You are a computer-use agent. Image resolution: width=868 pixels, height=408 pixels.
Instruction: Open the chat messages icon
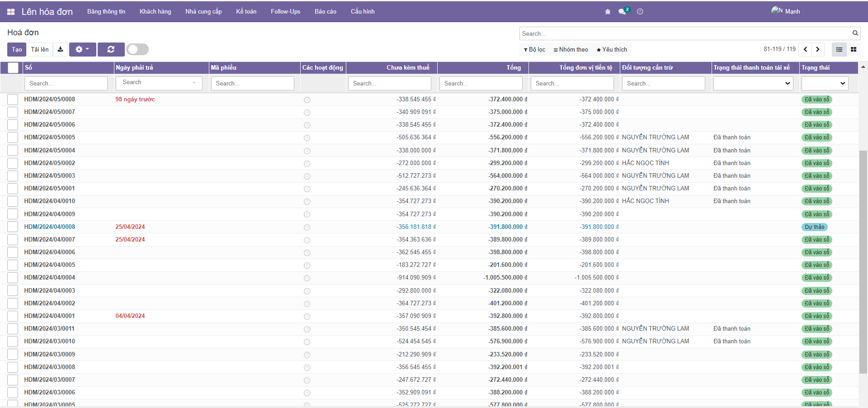[623, 12]
